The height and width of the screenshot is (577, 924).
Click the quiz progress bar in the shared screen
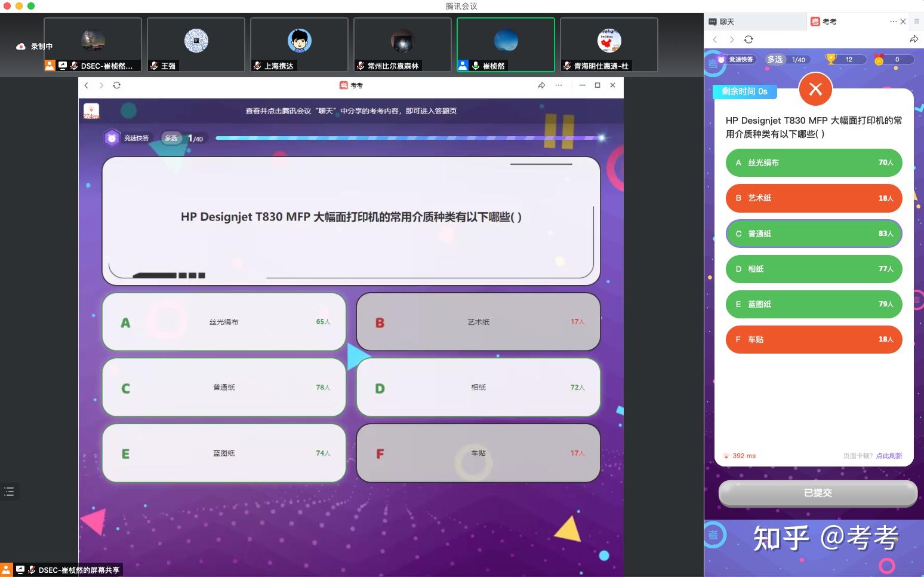pos(411,138)
